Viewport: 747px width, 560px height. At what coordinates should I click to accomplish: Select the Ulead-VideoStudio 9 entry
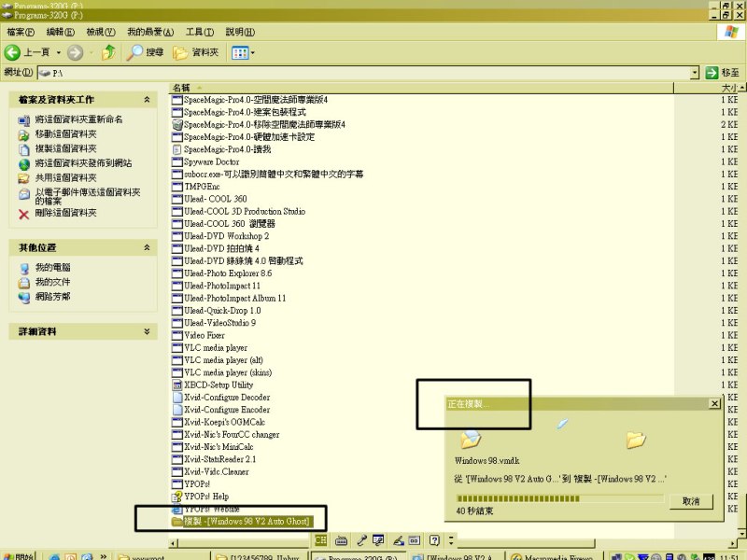click(x=220, y=323)
